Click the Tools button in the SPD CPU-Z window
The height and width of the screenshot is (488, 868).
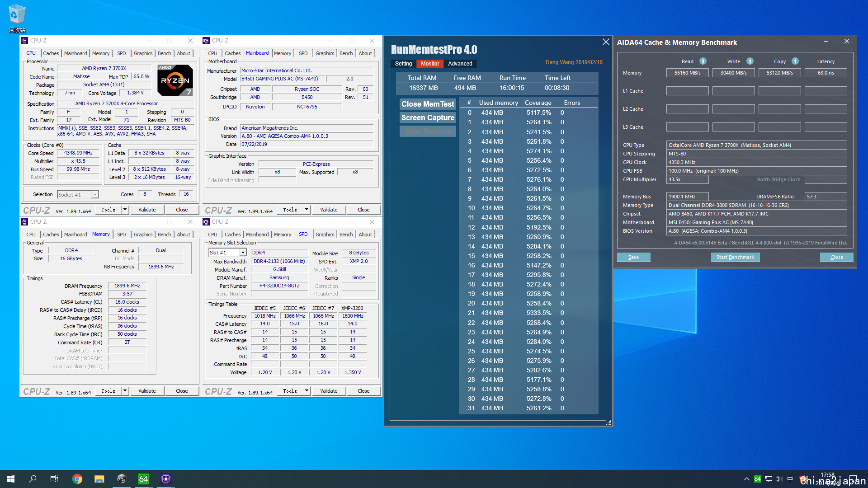290,391
